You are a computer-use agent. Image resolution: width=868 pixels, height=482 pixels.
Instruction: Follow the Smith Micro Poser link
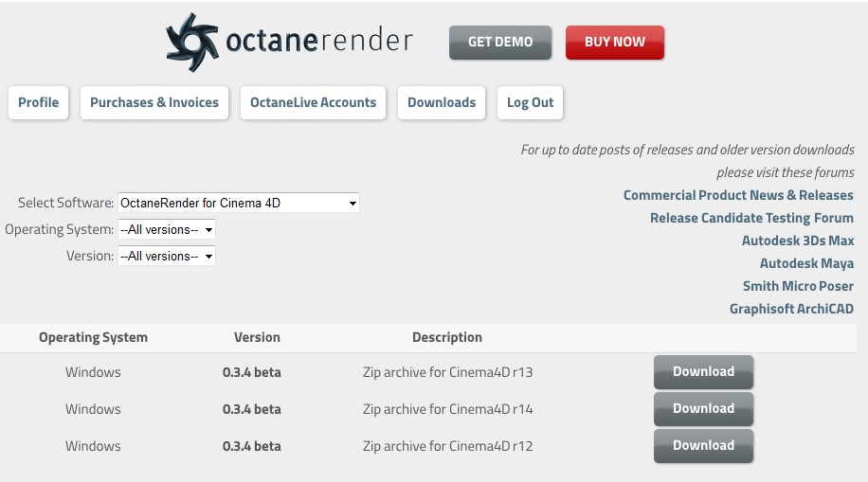pyautogui.click(x=798, y=286)
